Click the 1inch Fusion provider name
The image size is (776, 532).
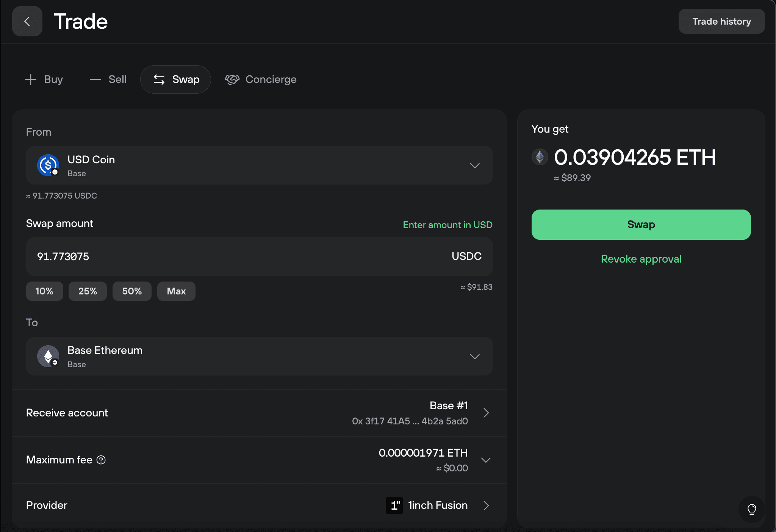[x=438, y=505]
